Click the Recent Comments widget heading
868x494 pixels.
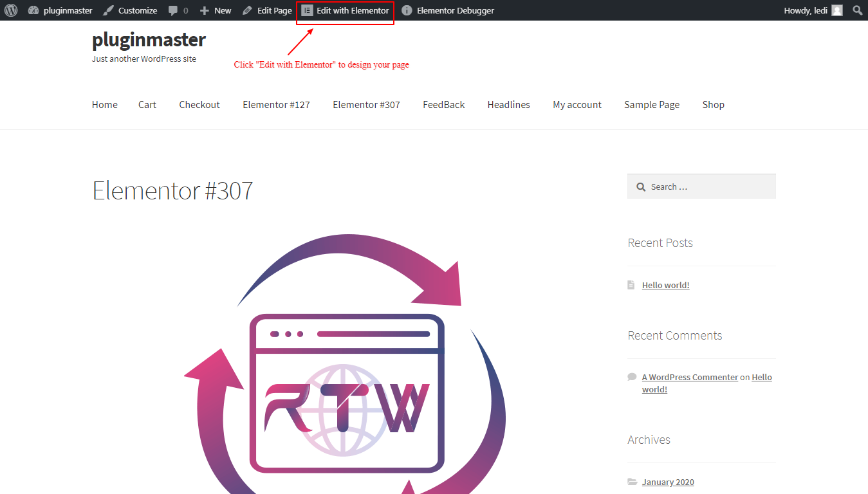tap(675, 335)
